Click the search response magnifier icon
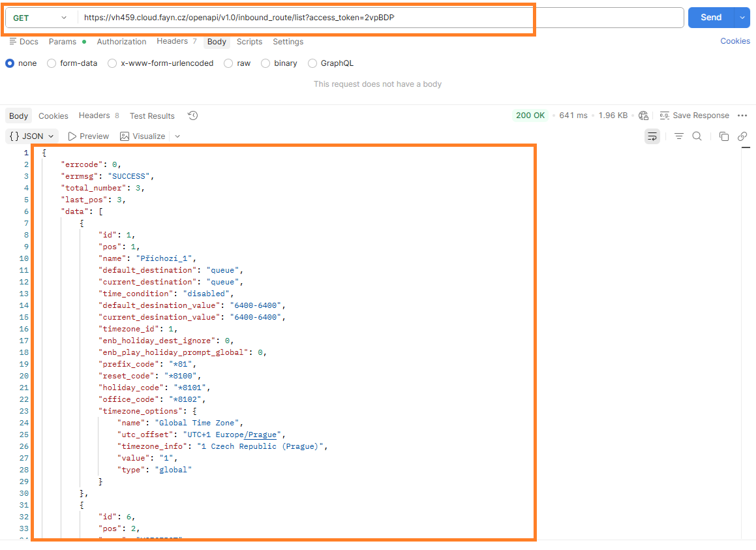The image size is (756, 550). coord(697,136)
